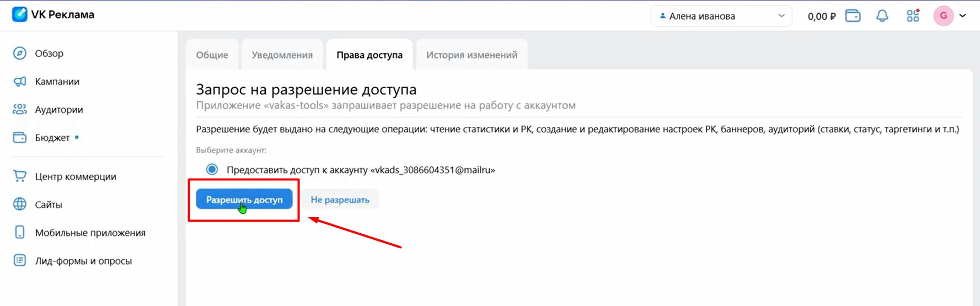Expand the profile avatar menu chevron
The height and width of the screenshot is (306, 980).
[x=962, y=16]
